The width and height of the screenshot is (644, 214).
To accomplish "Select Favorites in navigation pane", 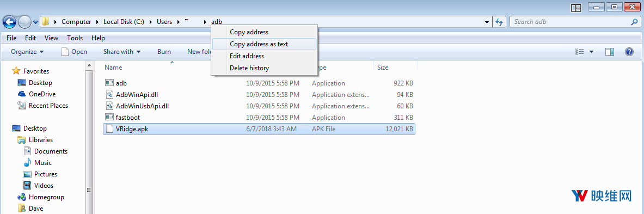I will 36,71.
